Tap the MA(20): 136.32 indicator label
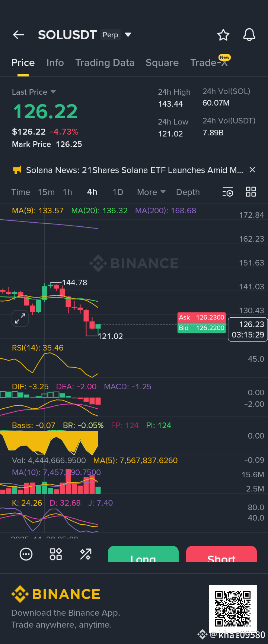Screen dimensions: 268x644 pyautogui.click(x=99, y=211)
